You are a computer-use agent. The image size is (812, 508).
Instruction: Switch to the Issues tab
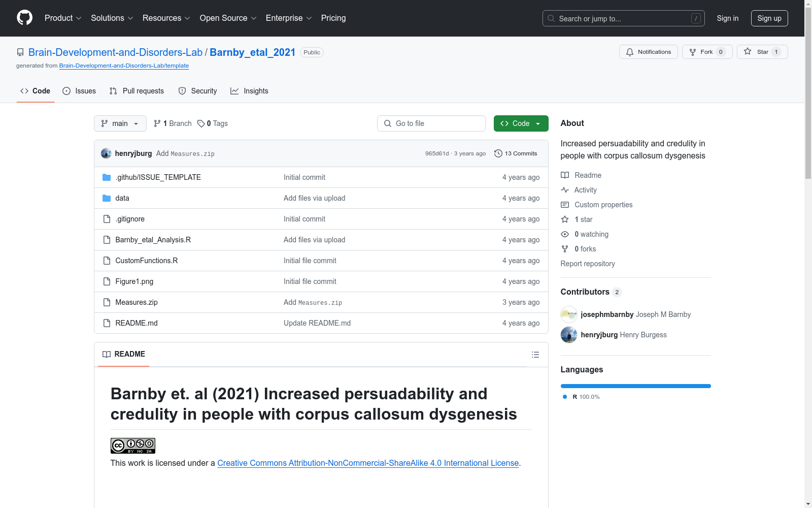pyautogui.click(x=79, y=91)
